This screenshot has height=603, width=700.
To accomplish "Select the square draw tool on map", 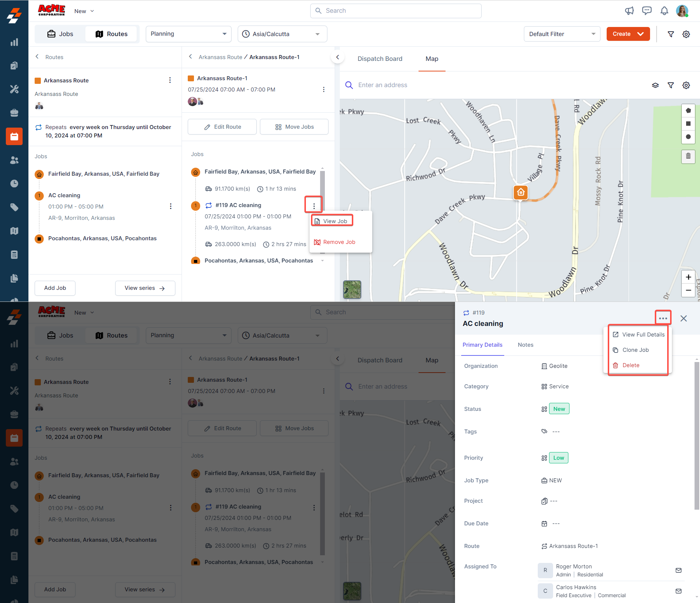I will click(688, 124).
